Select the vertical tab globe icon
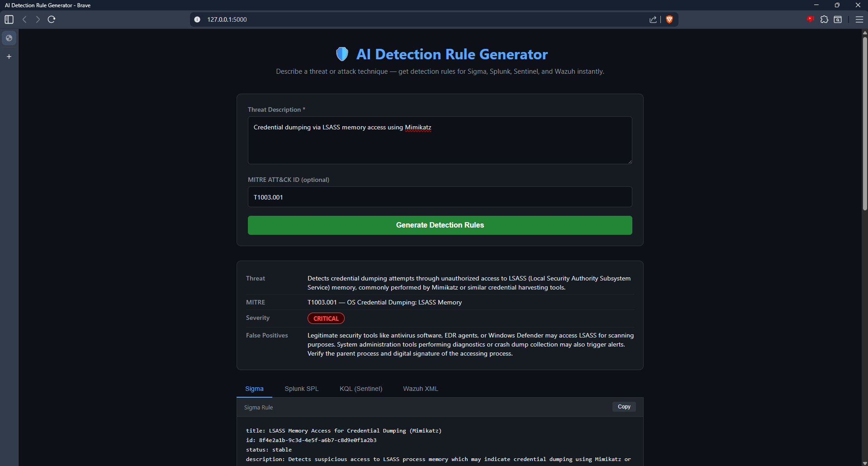 point(9,38)
